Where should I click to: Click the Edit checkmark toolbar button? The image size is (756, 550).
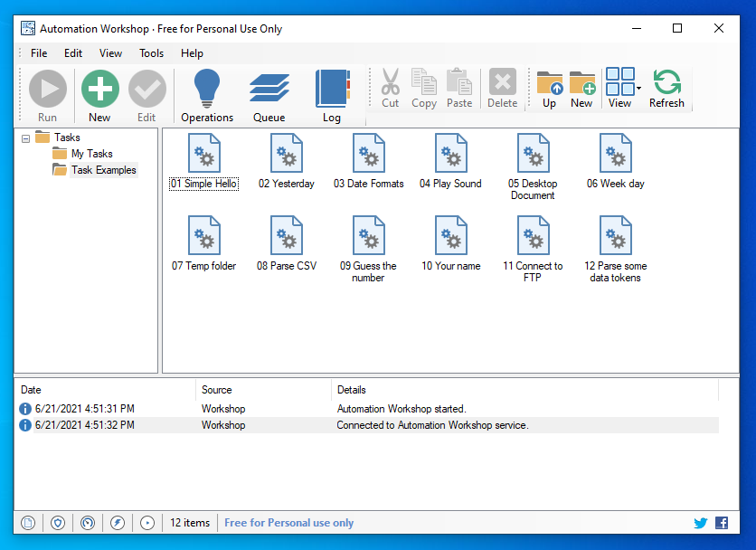pyautogui.click(x=147, y=96)
